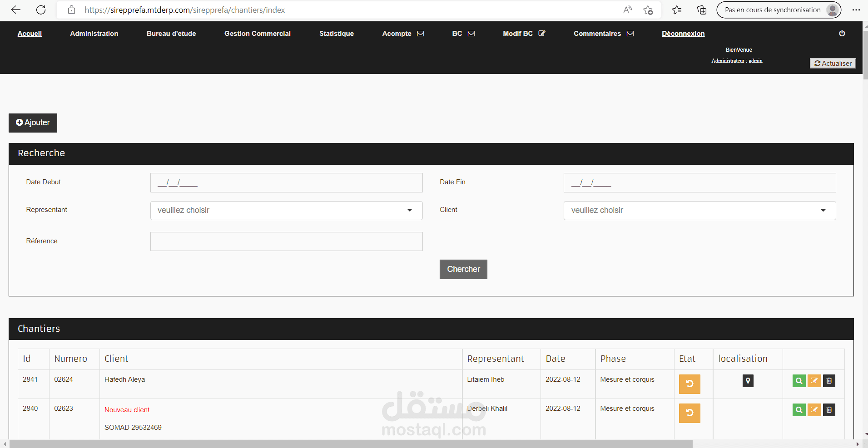
Task: Open the Modif BC menu item
Action: 518,34
